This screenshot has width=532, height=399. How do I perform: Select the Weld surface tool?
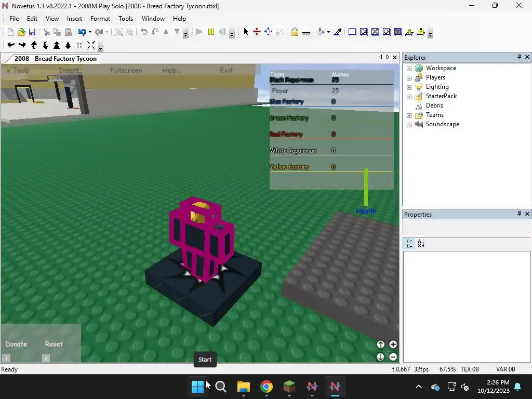point(375,32)
